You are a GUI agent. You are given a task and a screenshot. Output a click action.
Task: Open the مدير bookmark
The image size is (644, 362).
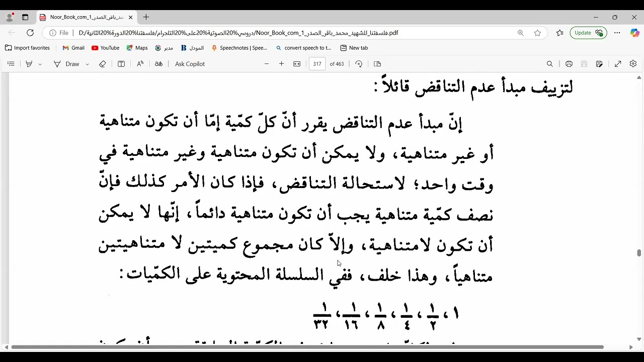click(164, 48)
